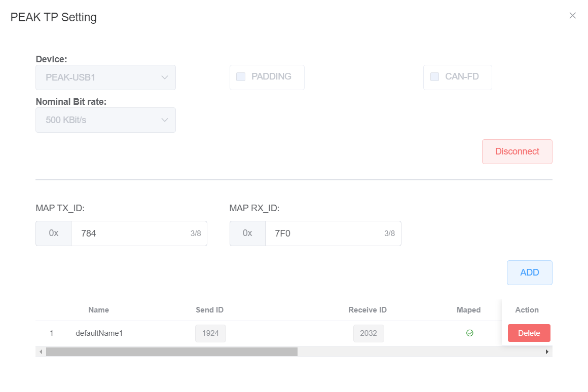The height and width of the screenshot is (392, 588).
Task: Click the Receive ID column header
Action: pyautogui.click(x=367, y=310)
